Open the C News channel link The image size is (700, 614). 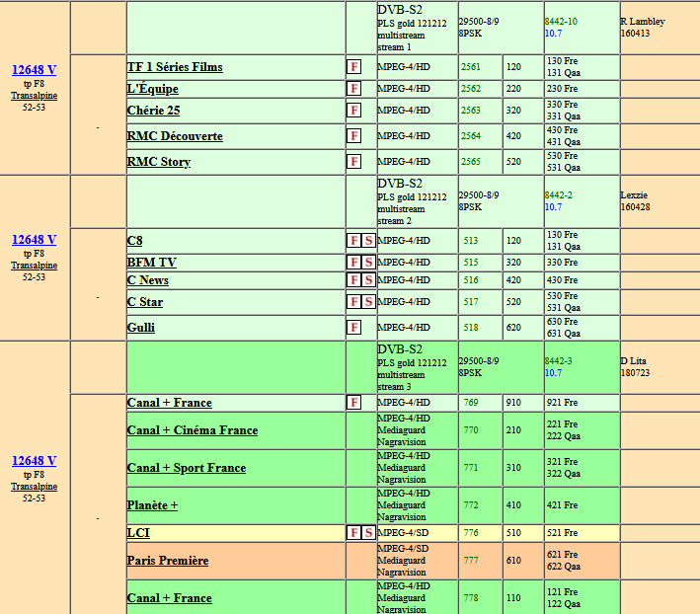[x=147, y=280]
